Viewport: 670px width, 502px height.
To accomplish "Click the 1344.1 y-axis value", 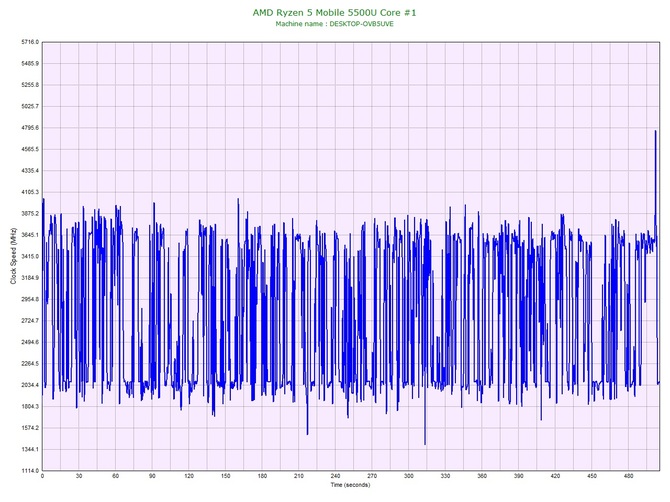I will [30, 449].
